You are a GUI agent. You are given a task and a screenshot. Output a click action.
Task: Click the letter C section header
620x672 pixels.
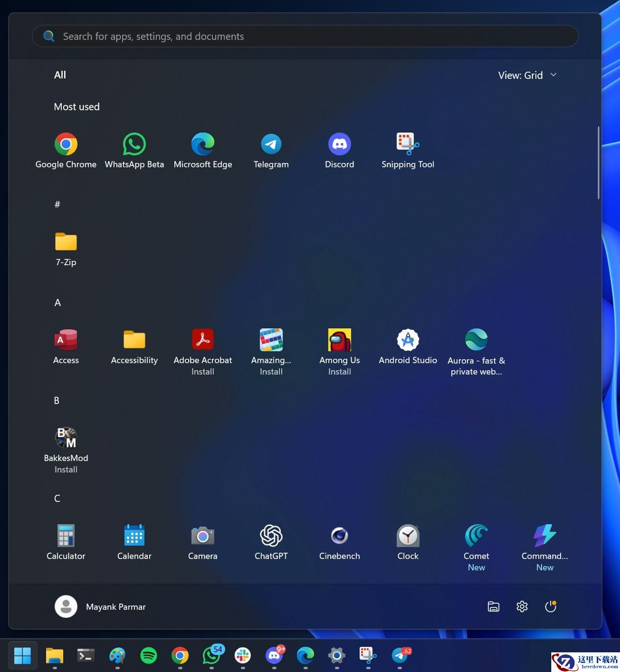[57, 499]
